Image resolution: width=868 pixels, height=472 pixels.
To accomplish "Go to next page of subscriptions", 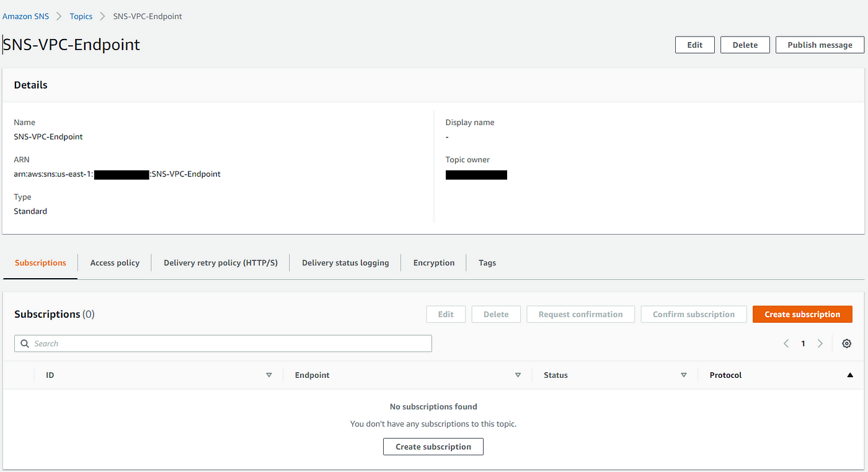I will coord(820,343).
